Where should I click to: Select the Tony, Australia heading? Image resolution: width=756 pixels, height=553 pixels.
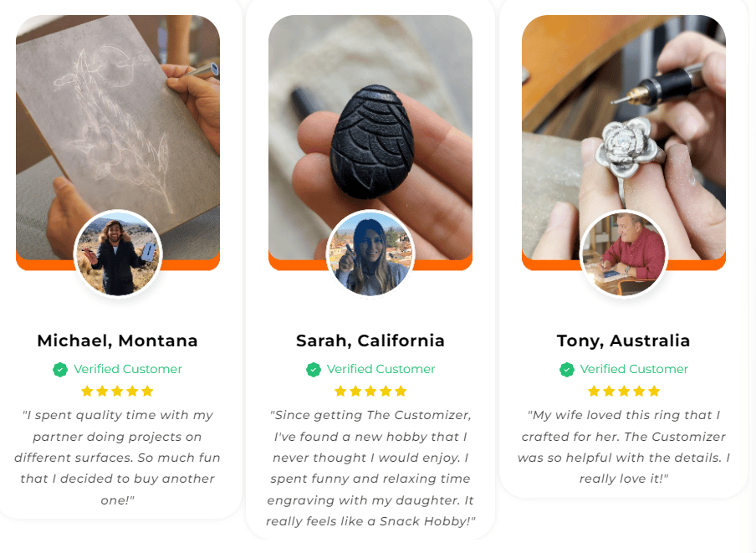(623, 341)
